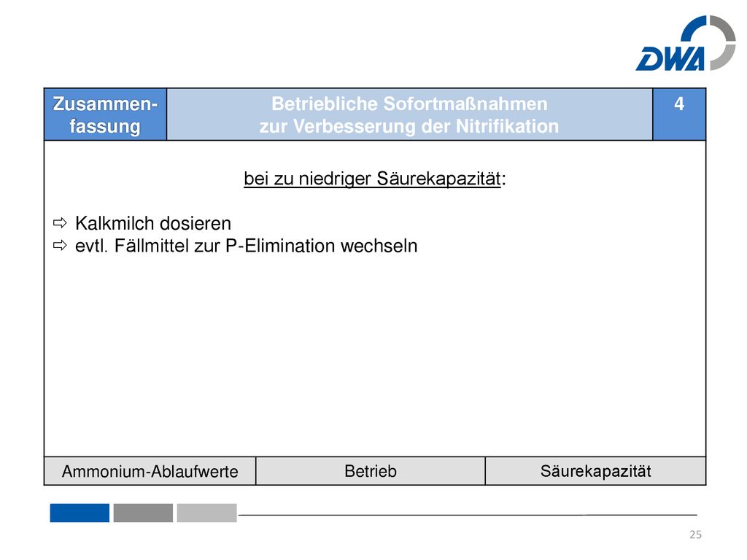
Task: Click the arrow bullet before Kalkmilch dosieren
Action: 60,222
